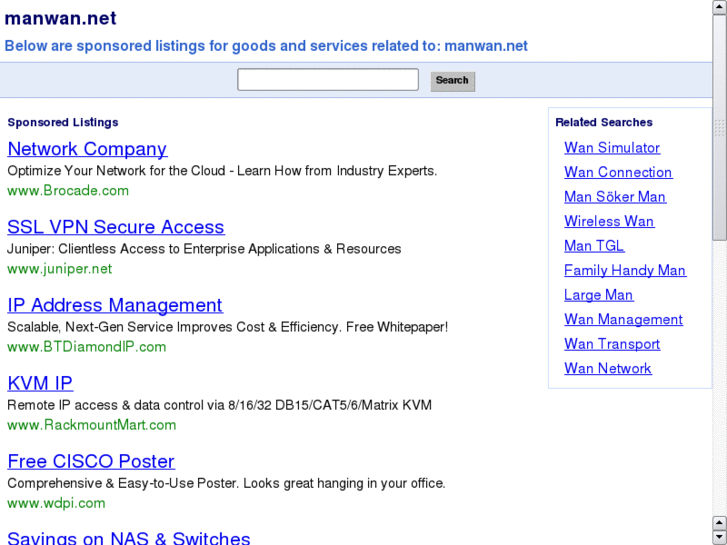This screenshot has height=545, width=727.
Task: Click Family Handy Man related search
Action: (x=625, y=270)
